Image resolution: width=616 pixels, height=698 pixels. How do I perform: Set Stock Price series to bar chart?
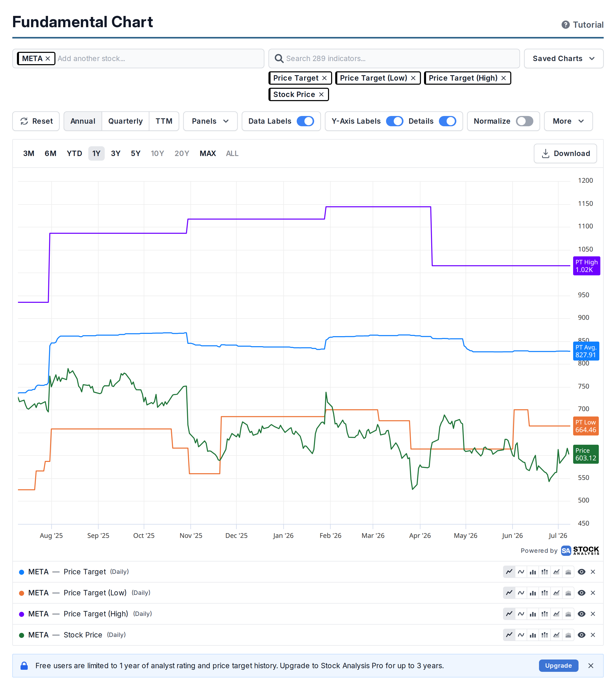pyautogui.click(x=533, y=635)
